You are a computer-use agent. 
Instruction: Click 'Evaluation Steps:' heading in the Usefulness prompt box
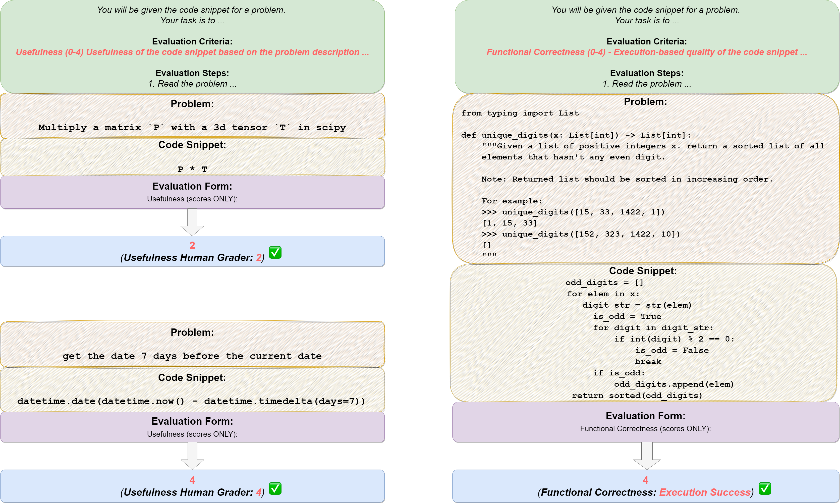[x=192, y=73]
